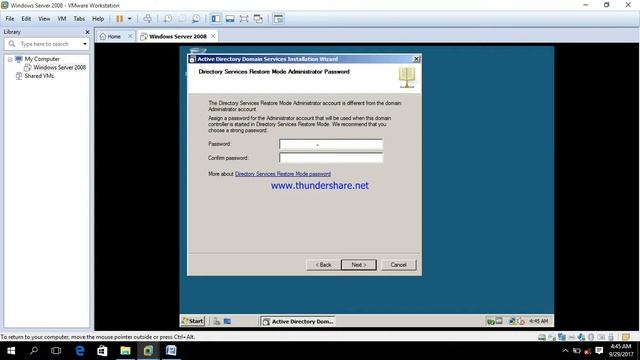Viewport: 640px width, 360px height.
Task: Click the green checkmark icon in guest tray
Action: (490, 322)
